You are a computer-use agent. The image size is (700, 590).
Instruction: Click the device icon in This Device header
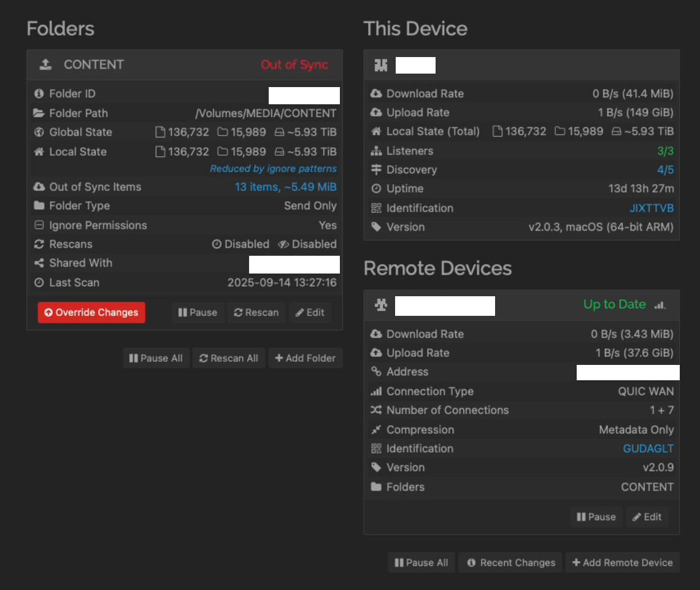pyautogui.click(x=381, y=65)
